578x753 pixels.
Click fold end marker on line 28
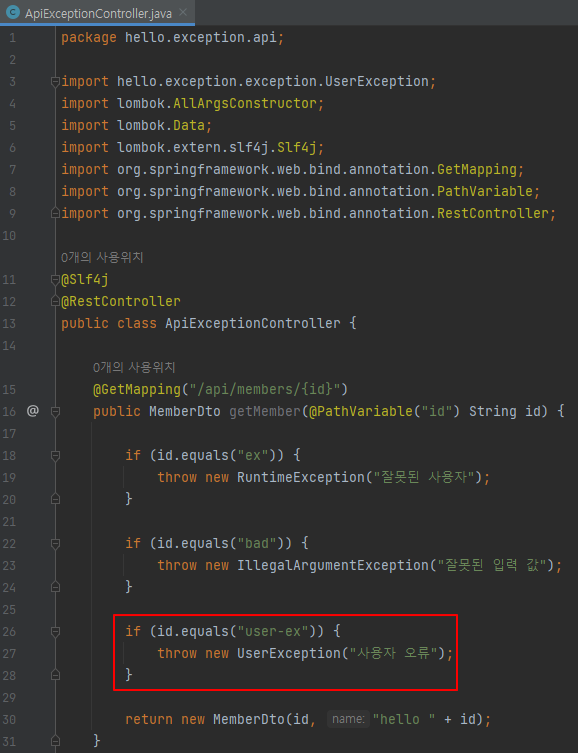tap(55, 675)
